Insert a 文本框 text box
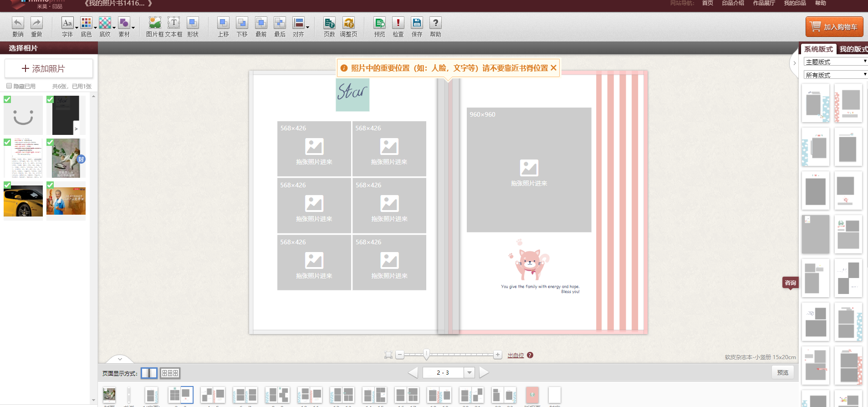Viewport: 868px width, 407px height. click(x=174, y=27)
